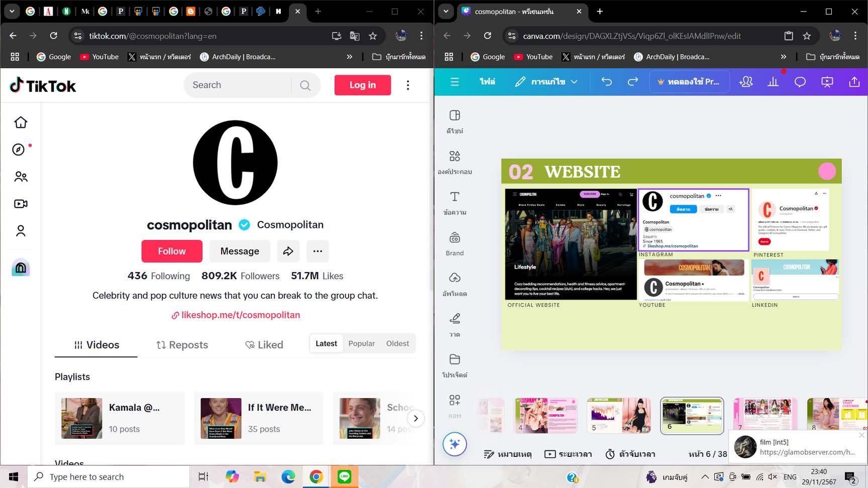Select page 5 thumbnail in Canva
The height and width of the screenshot is (488, 868).
[x=619, y=415]
